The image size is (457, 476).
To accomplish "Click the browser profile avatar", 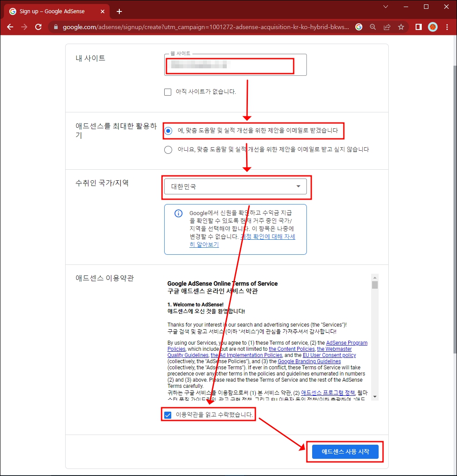I will [433, 27].
